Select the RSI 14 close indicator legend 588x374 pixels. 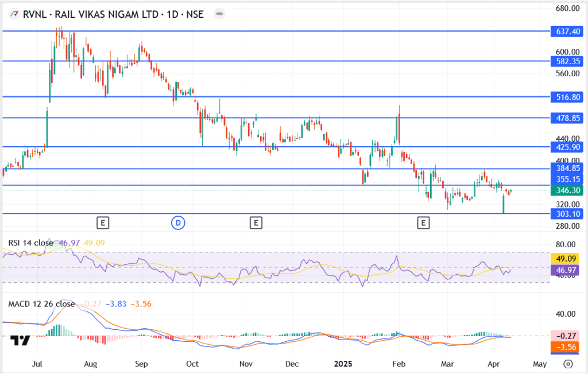[30, 243]
